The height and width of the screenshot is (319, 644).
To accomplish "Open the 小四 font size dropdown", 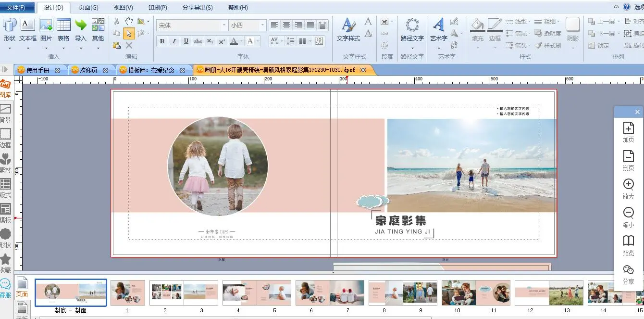I will click(262, 26).
